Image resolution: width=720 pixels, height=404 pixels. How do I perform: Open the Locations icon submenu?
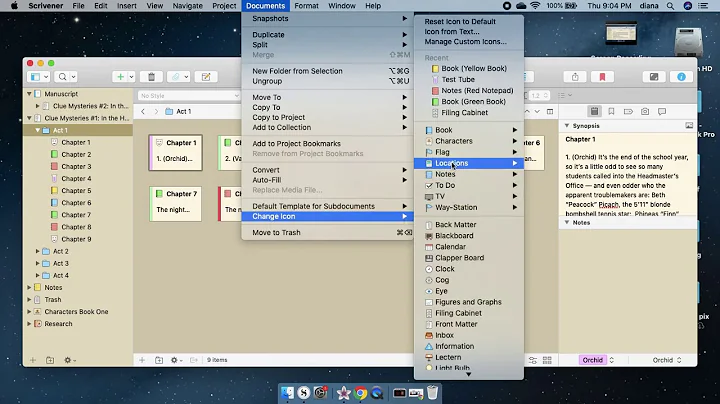pyautogui.click(x=469, y=163)
